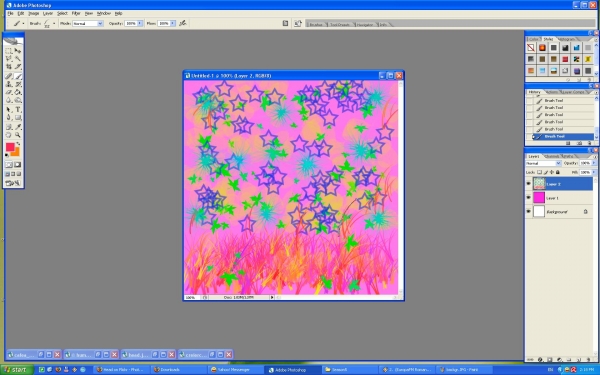
Task: Select the Magic Wand tool
Action: [18, 59]
